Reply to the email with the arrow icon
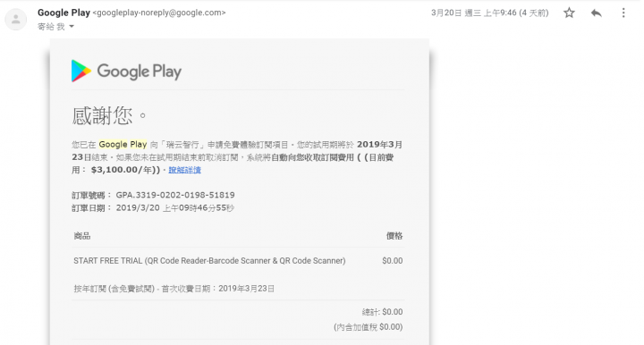644x345 pixels. click(x=597, y=13)
